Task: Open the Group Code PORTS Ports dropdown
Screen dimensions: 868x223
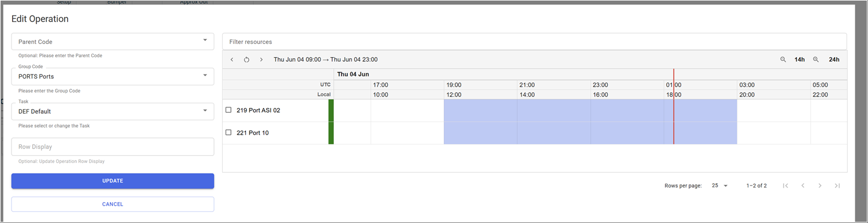Action: pos(113,76)
